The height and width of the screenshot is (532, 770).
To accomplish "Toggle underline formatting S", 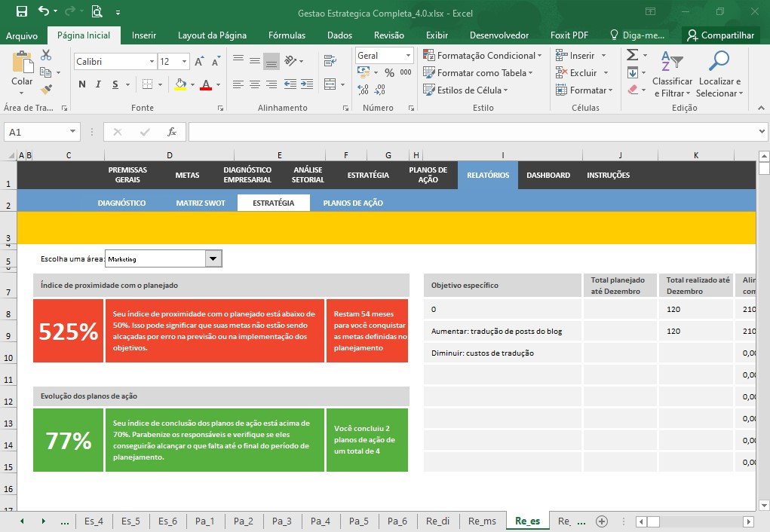I will pos(115,84).
